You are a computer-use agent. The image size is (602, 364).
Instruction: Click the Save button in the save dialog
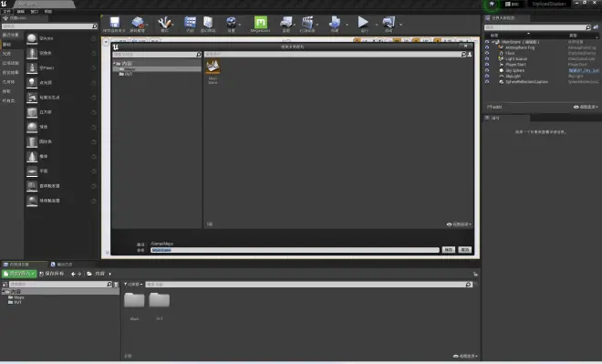(449, 250)
